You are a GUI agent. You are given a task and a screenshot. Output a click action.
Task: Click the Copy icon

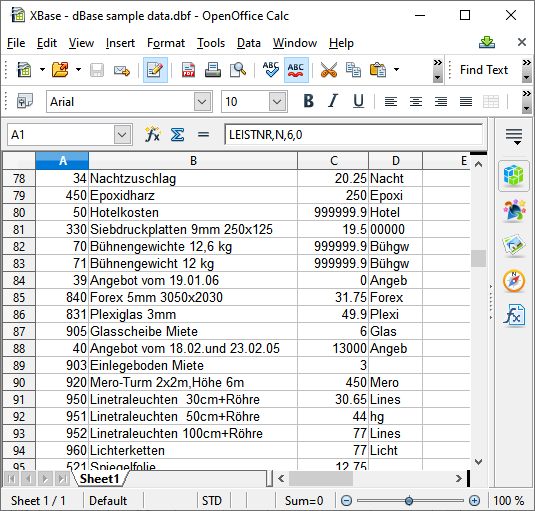pos(353,70)
